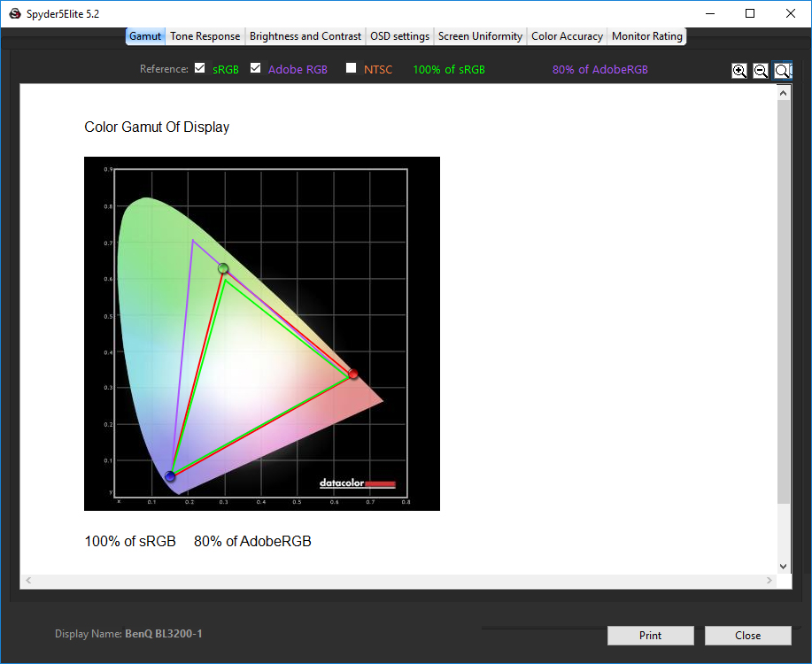This screenshot has height=664, width=812.
Task: Open the Monitor Rating tab
Action: tap(647, 36)
